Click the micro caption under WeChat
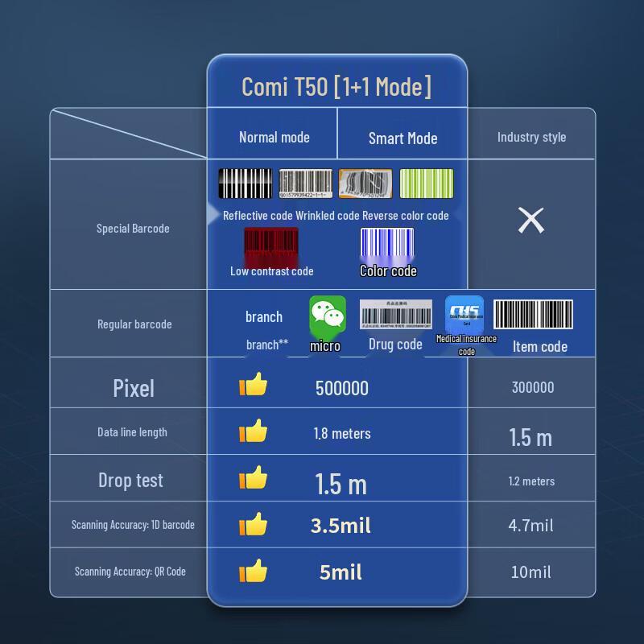Viewport: 644px width, 644px height. click(325, 346)
